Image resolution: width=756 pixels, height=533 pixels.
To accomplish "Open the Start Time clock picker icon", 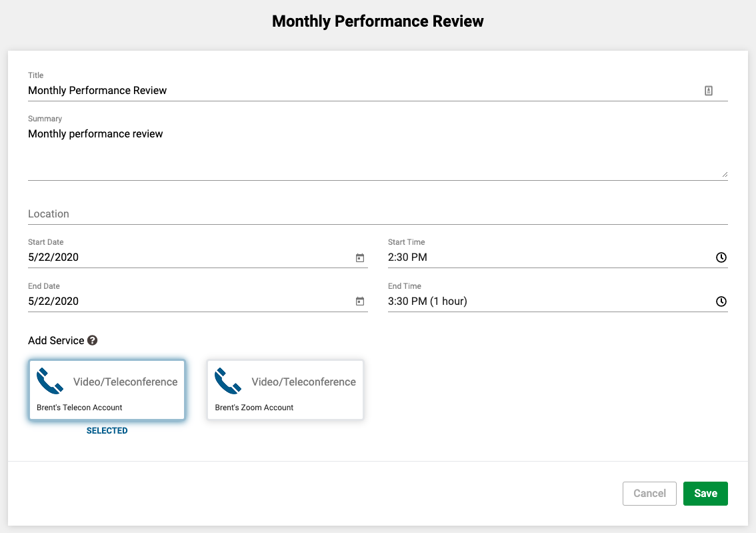I will [x=721, y=257].
